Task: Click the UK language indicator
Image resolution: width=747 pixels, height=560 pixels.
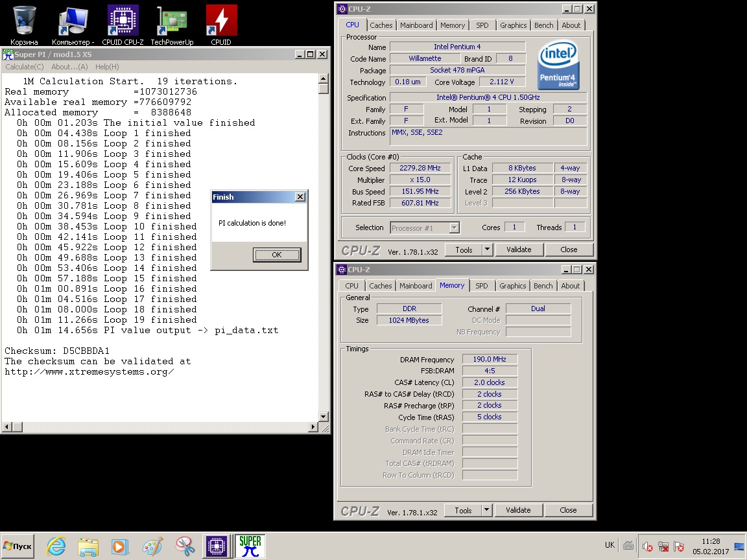Action: (x=610, y=545)
